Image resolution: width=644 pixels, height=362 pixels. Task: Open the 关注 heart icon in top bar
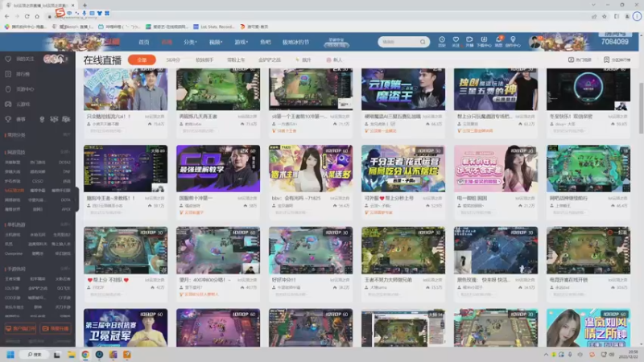tap(456, 39)
